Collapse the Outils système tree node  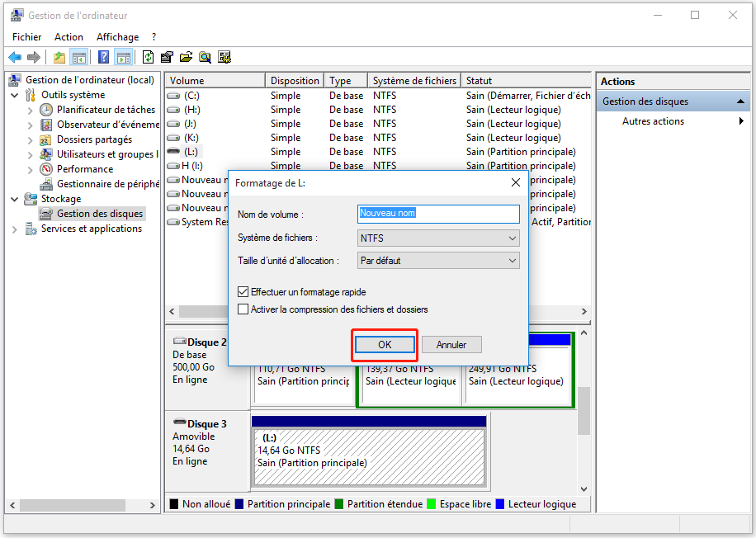(15, 96)
